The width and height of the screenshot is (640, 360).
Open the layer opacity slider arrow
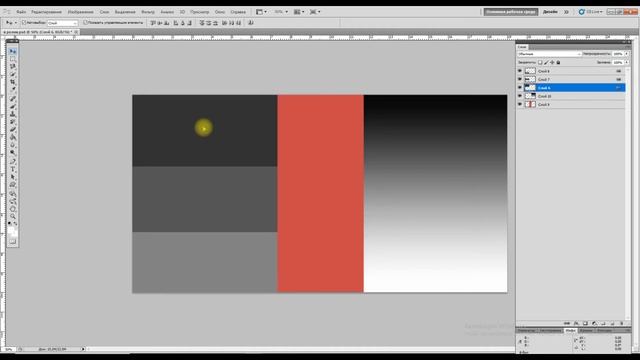coord(627,54)
